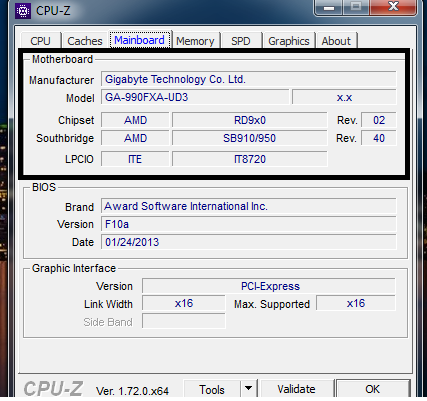This screenshot has width=427, height=401.
Task: Click the Tools button
Action: [212, 389]
